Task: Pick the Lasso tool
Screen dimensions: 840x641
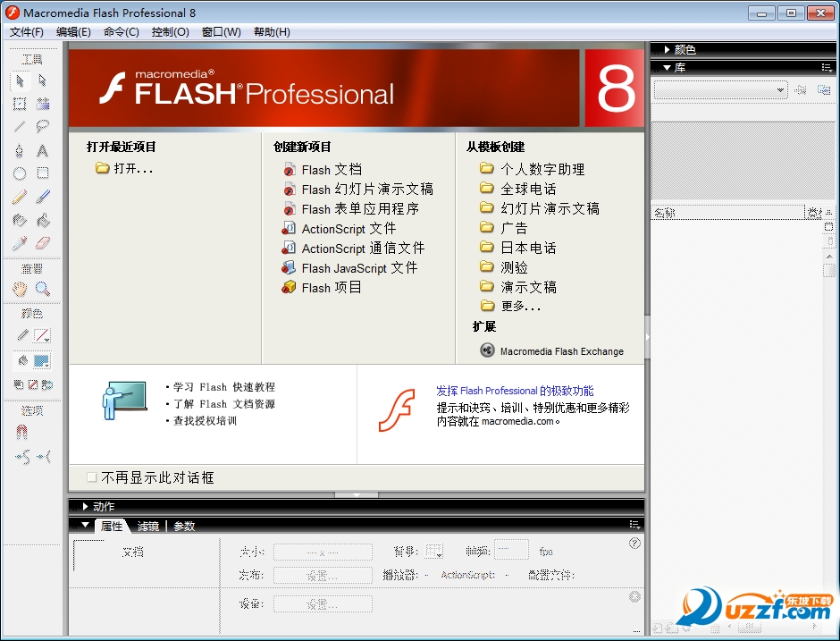Action: [43, 127]
